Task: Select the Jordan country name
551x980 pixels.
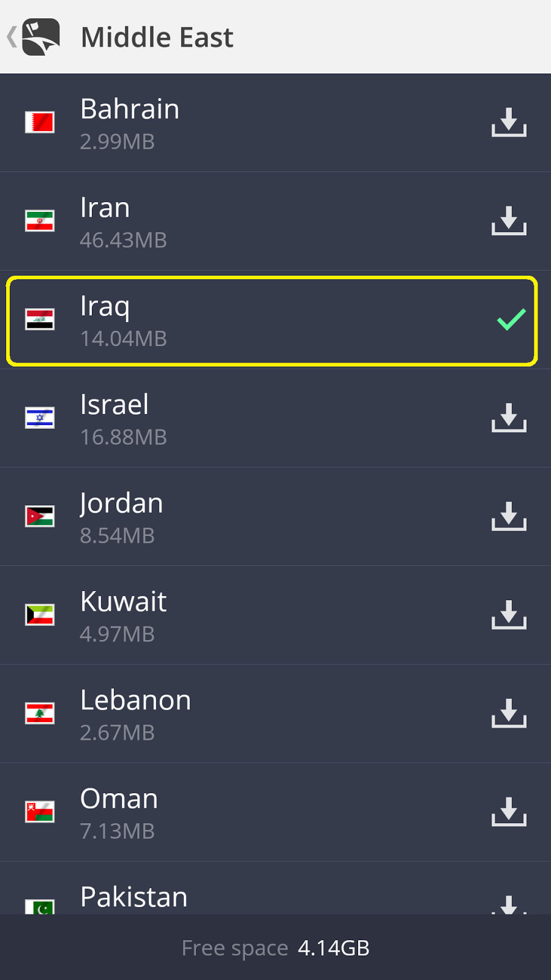Action: 121,503
